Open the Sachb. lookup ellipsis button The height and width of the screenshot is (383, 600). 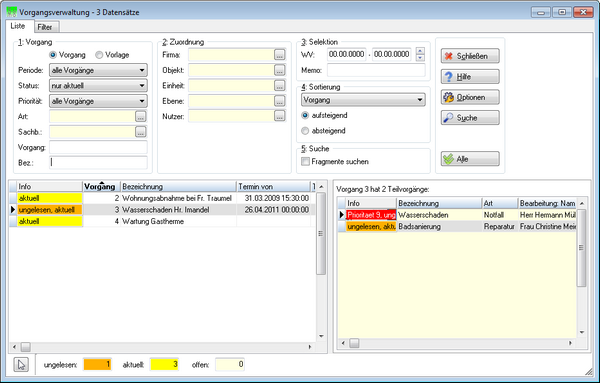point(141,132)
